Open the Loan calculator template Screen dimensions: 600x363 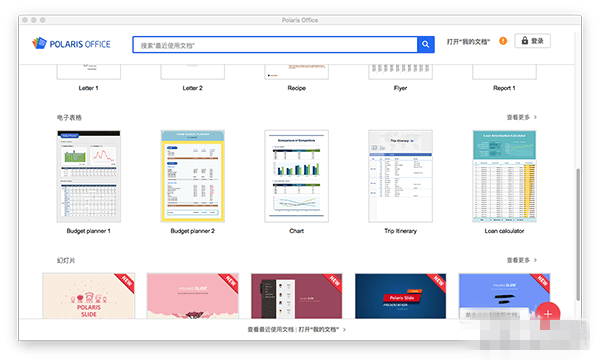coord(504,176)
